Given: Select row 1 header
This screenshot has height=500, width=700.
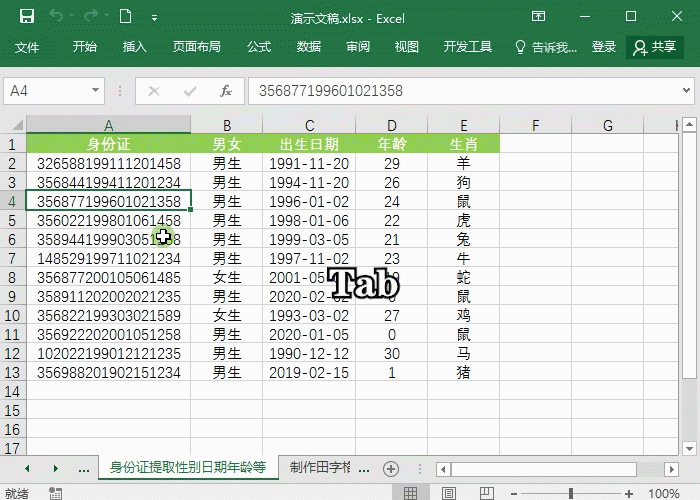Looking at the screenshot, I should tap(12, 144).
